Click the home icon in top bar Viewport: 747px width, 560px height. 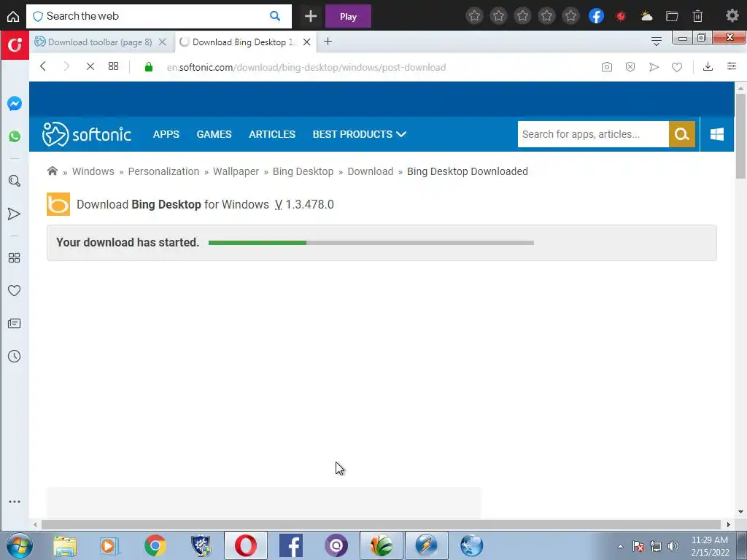coord(13,17)
